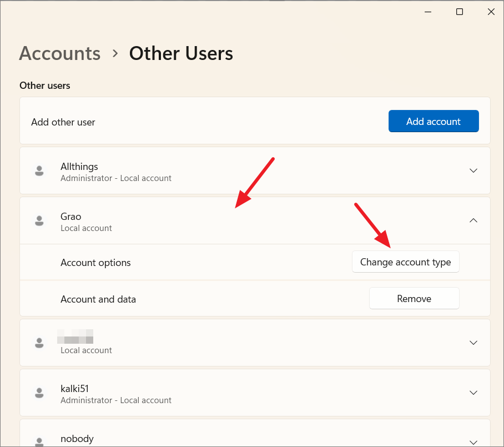Click the 'Other users' section heading
The width and height of the screenshot is (504, 447).
[44, 86]
